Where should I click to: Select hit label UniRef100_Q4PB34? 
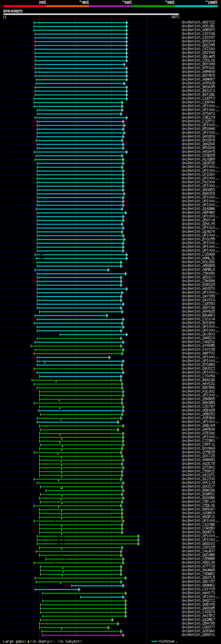198,429
